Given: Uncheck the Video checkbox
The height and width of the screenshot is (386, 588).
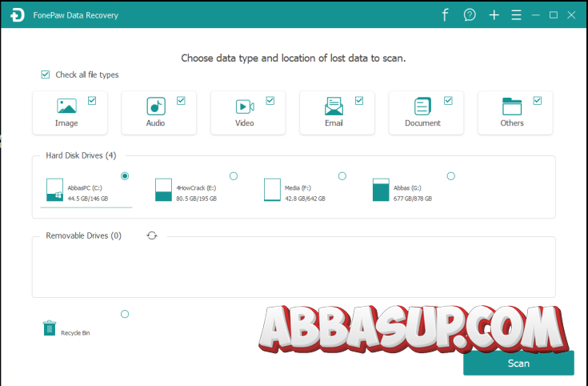Looking at the screenshot, I should click(270, 101).
